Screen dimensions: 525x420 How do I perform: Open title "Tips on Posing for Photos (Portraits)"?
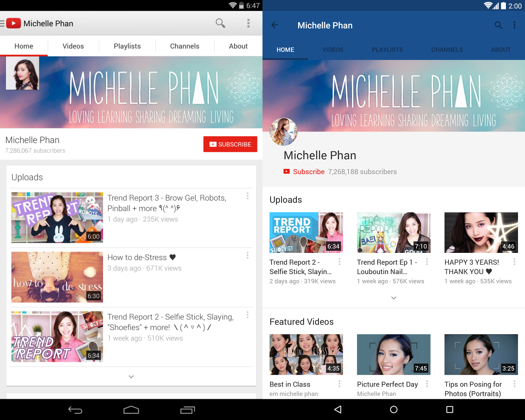coord(473,389)
